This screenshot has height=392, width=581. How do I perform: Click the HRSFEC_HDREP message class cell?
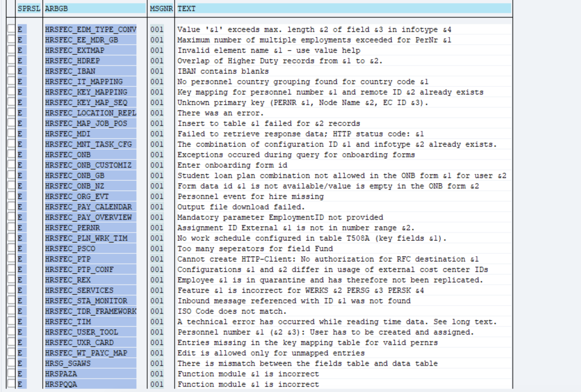90,61
